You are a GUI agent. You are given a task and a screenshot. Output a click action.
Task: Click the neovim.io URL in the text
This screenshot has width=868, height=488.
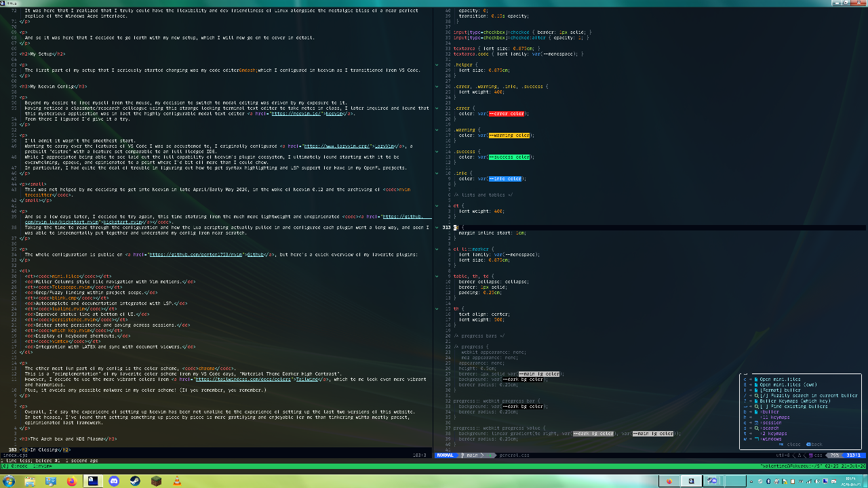pos(296,114)
